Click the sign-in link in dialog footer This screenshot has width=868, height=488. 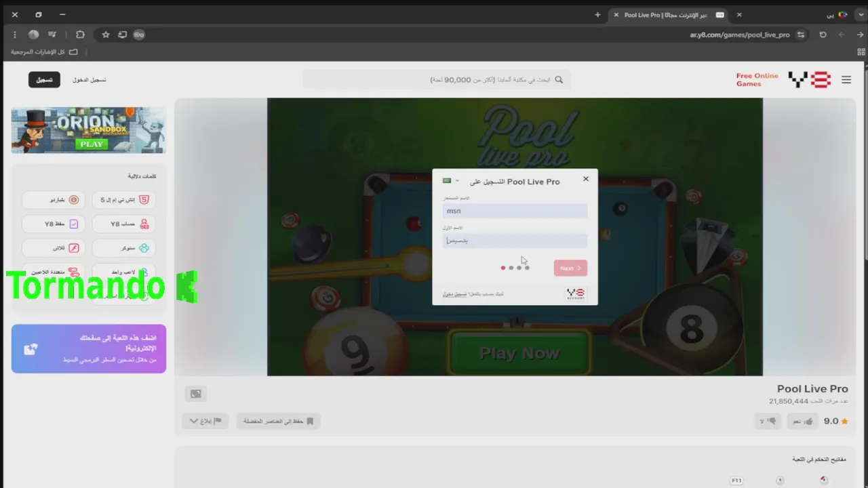coord(454,294)
